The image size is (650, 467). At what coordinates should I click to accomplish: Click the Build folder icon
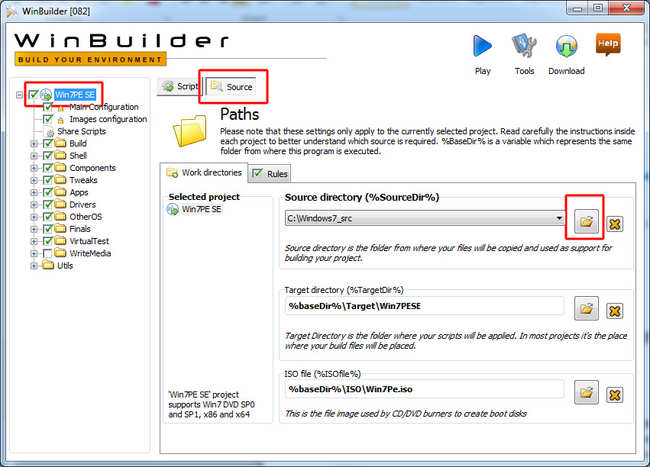click(x=61, y=143)
